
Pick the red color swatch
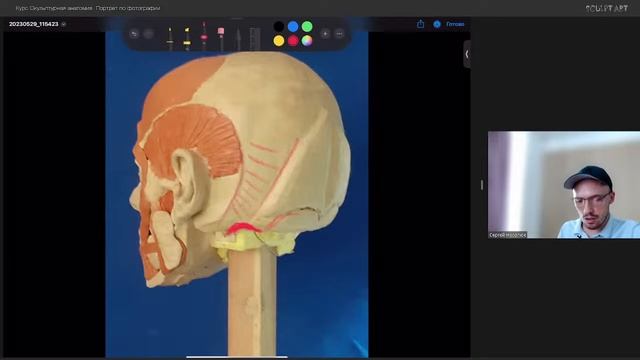point(293,41)
